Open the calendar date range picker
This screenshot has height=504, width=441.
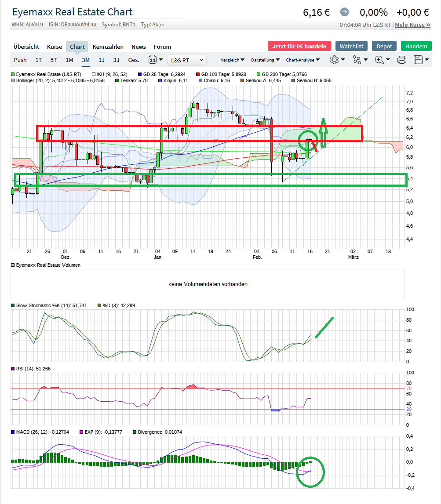[x=156, y=60]
